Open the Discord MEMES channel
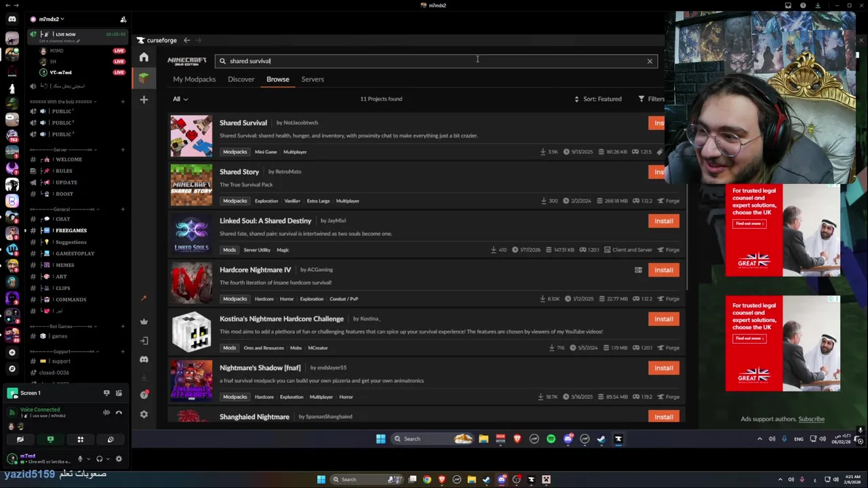 (x=65, y=265)
